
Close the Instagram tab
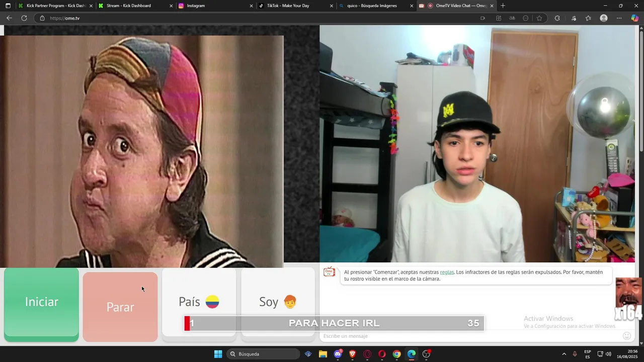click(252, 6)
